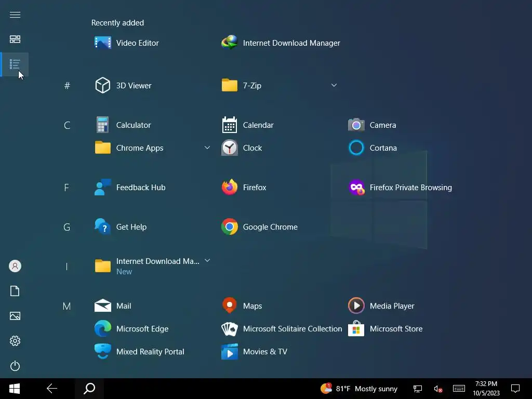The height and width of the screenshot is (399, 532).
Task: Launch Google Chrome
Action: 260,227
